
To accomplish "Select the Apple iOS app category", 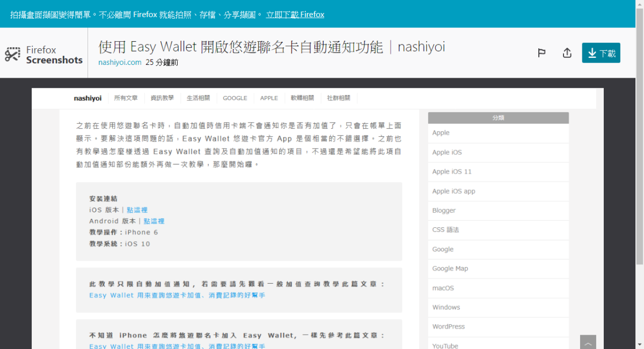I will [498, 191].
